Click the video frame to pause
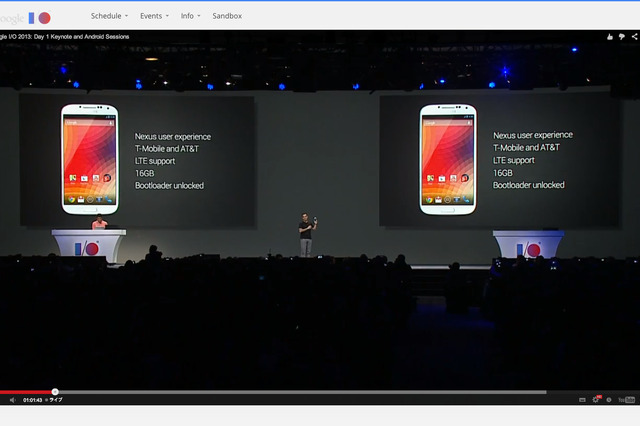640x426 pixels. [x=320, y=212]
